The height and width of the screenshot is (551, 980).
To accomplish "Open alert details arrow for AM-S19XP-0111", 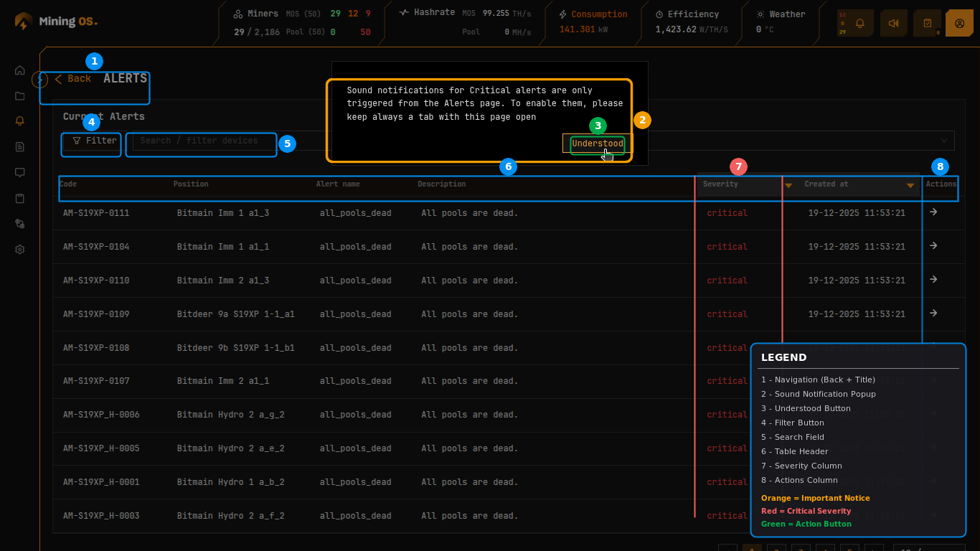I will [933, 212].
